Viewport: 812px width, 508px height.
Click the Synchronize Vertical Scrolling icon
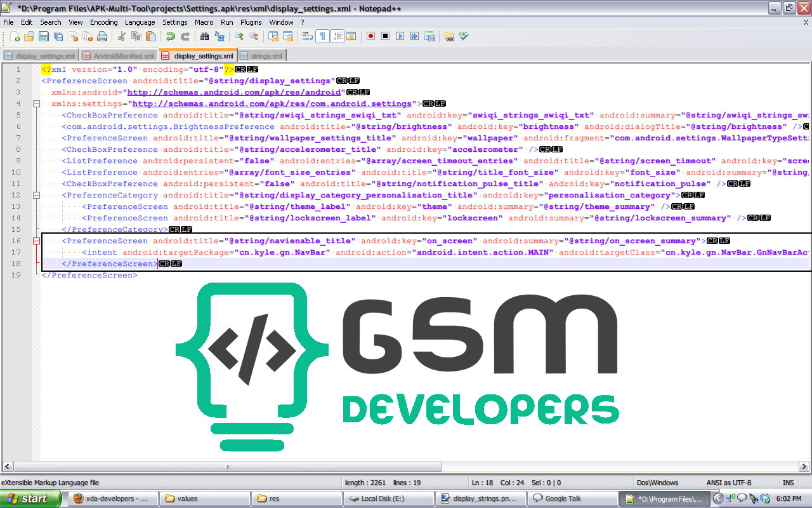(273, 36)
